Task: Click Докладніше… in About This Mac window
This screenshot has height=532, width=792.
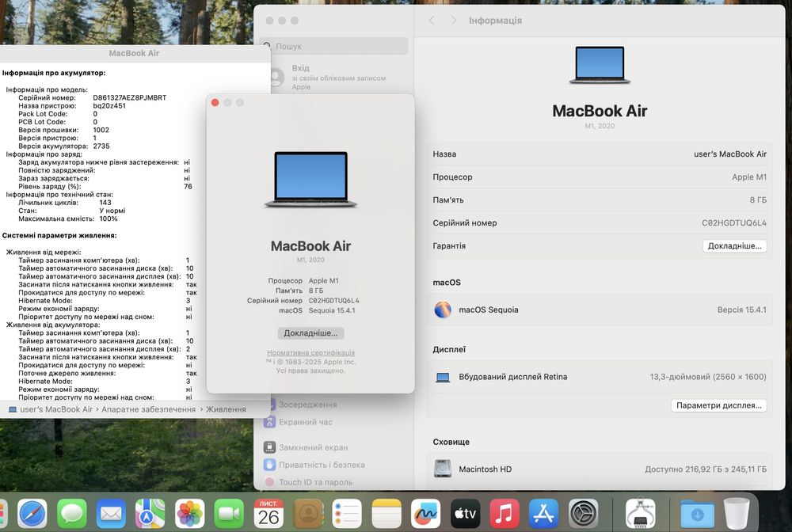Action: [x=310, y=333]
